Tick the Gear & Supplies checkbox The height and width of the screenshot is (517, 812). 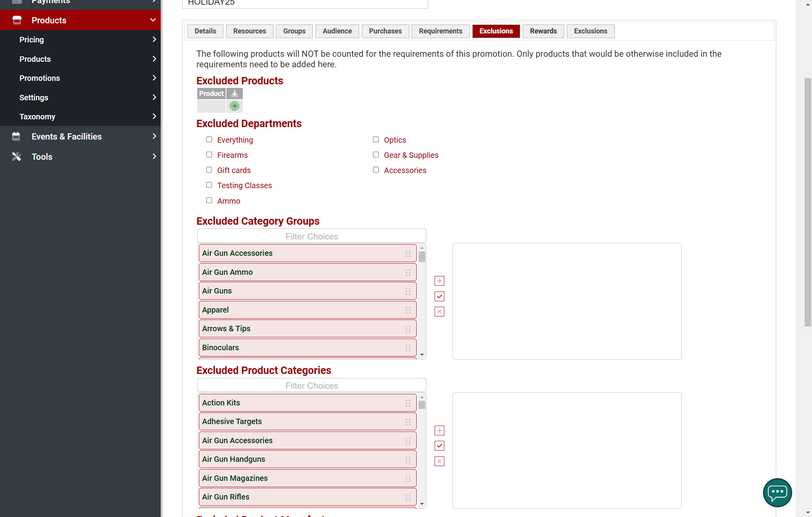[x=376, y=155]
